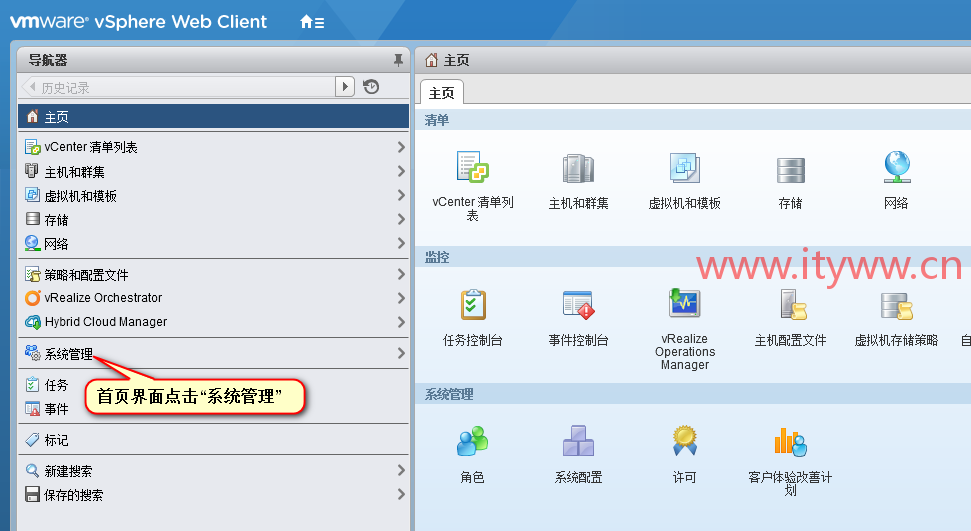Open the 虚拟机和模板 icon in 清单 section
971x531 pixels.
(684, 167)
